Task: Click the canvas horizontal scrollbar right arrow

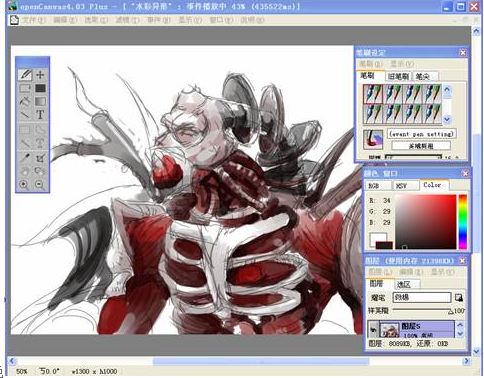Action: (x=466, y=361)
